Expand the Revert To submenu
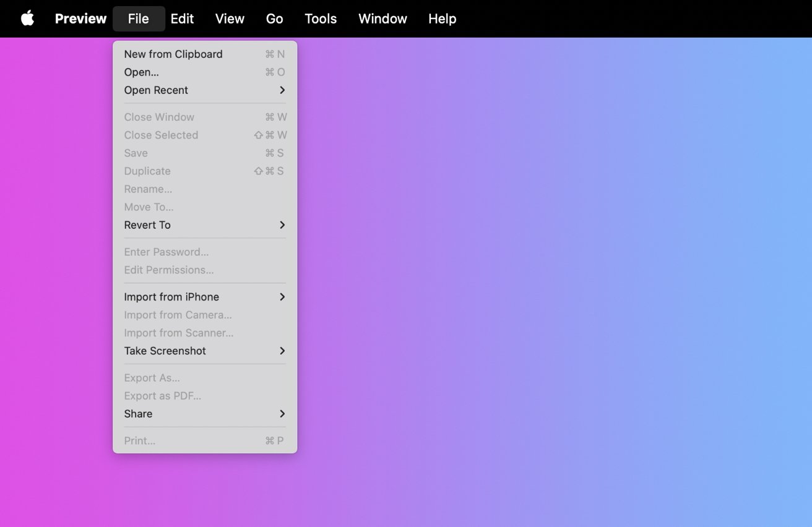Screen dimensions: 812x527 205,225
